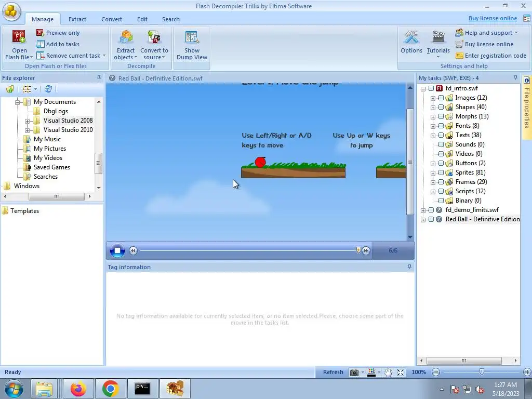Check the fd_intro.swf checkbox

(431, 88)
